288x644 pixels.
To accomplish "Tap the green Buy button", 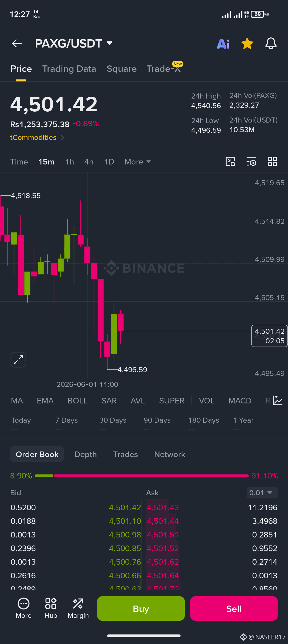I will [x=141, y=608].
